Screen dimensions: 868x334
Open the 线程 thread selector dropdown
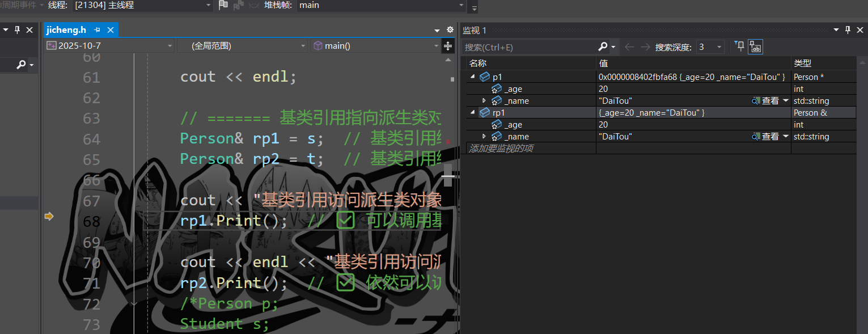(x=208, y=5)
